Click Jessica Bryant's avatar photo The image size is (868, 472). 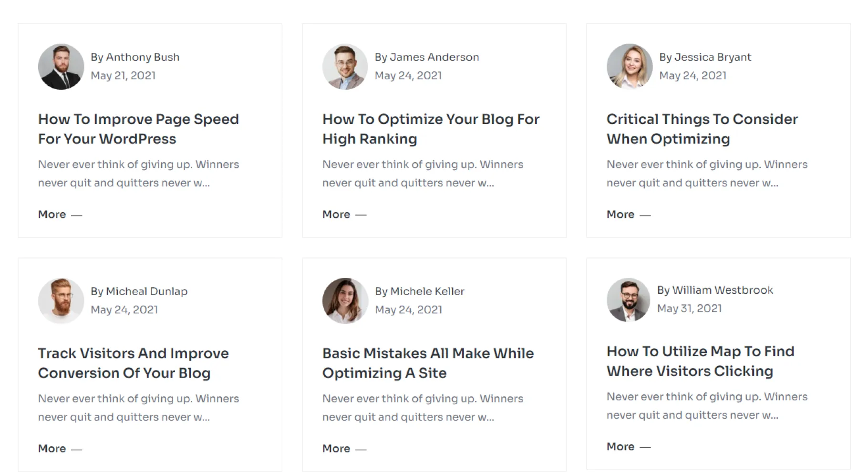(x=630, y=67)
